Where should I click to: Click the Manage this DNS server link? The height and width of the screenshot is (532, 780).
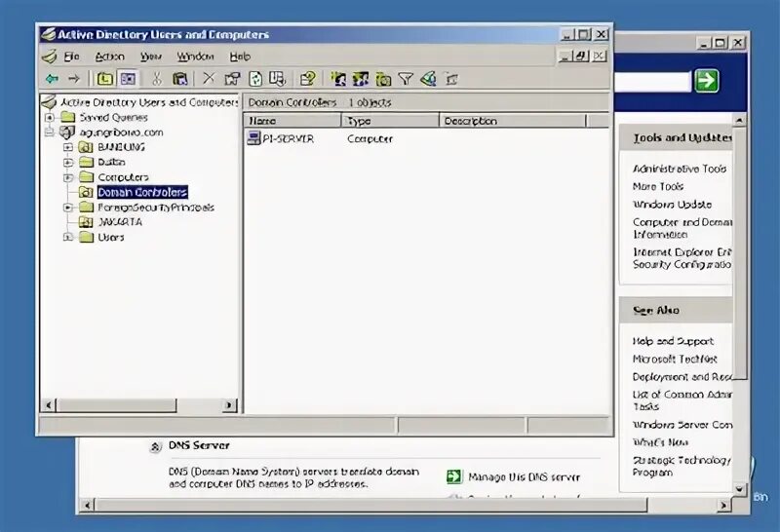point(524,477)
